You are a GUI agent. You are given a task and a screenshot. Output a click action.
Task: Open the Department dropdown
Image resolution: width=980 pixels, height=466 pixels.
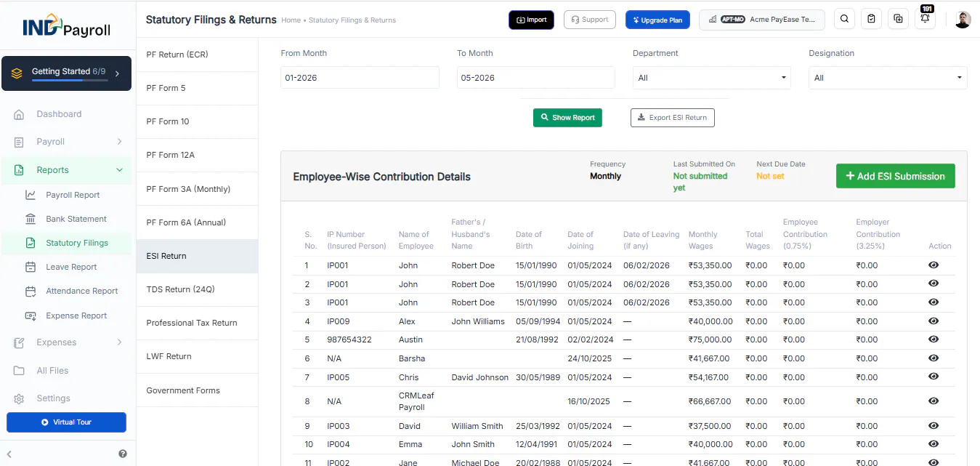[x=711, y=78]
